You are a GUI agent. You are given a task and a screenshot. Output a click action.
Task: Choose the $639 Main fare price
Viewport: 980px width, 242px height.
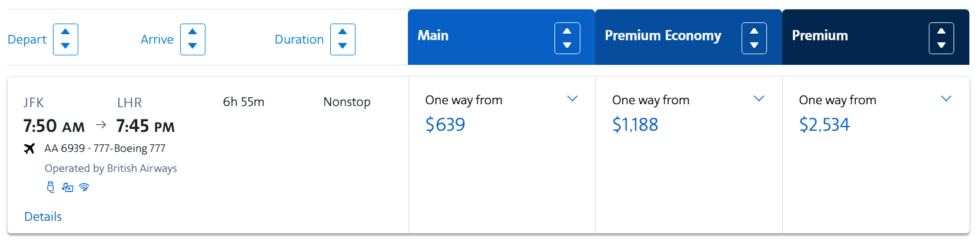pyautogui.click(x=445, y=125)
